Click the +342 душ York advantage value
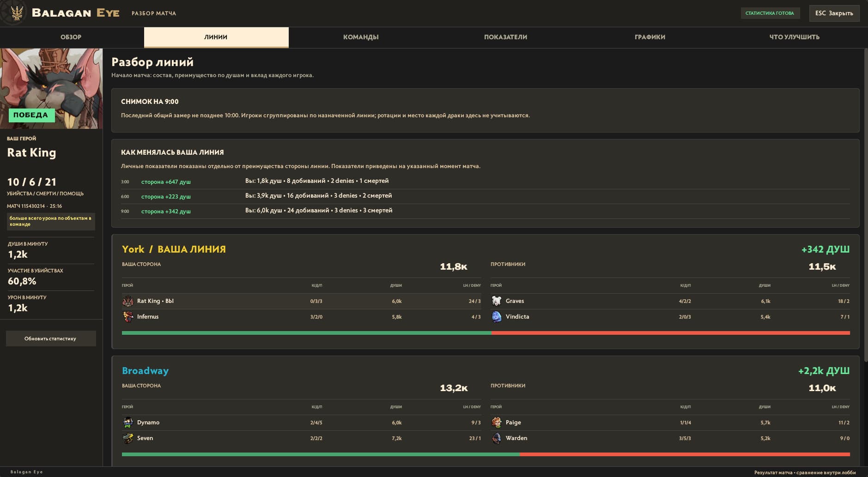The width and height of the screenshot is (868, 477). (x=826, y=249)
